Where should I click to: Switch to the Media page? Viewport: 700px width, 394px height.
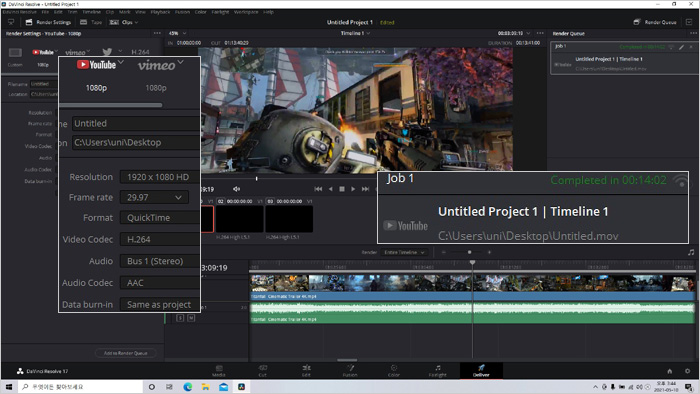(219, 371)
